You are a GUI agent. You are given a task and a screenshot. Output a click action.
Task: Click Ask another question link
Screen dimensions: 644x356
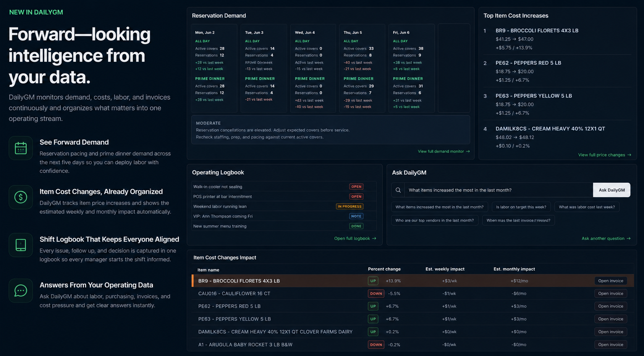(x=606, y=238)
